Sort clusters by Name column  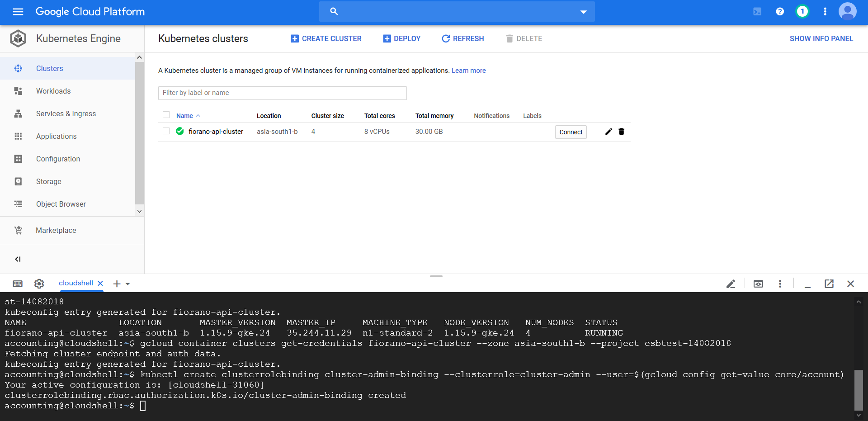[x=188, y=116]
